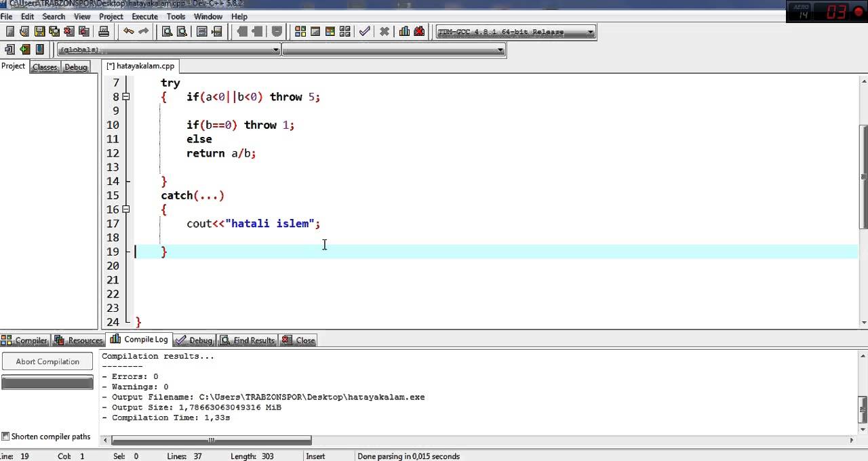Stop execution with the X icon
868x461 pixels.
pos(384,31)
